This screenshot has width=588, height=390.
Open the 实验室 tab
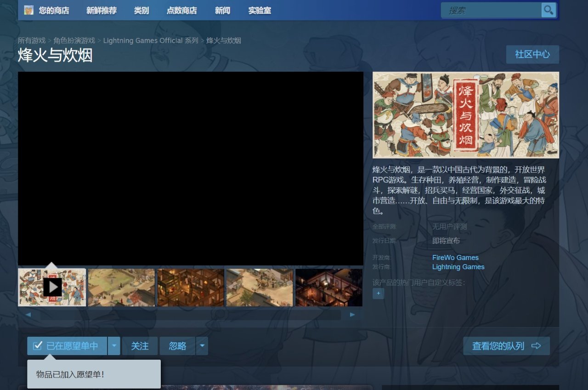point(260,10)
